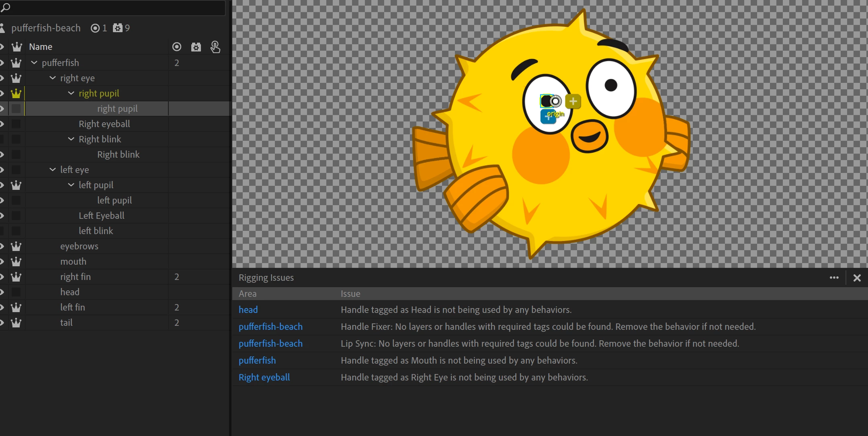
Task: Toggle independence box for left blink
Action: 16,231
